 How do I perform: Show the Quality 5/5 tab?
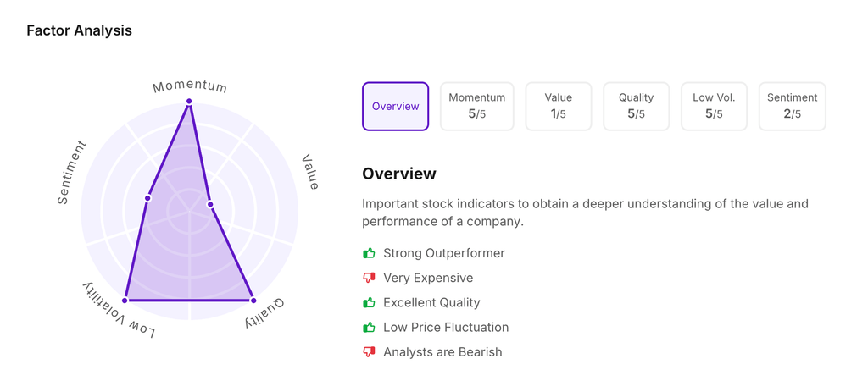[636, 107]
